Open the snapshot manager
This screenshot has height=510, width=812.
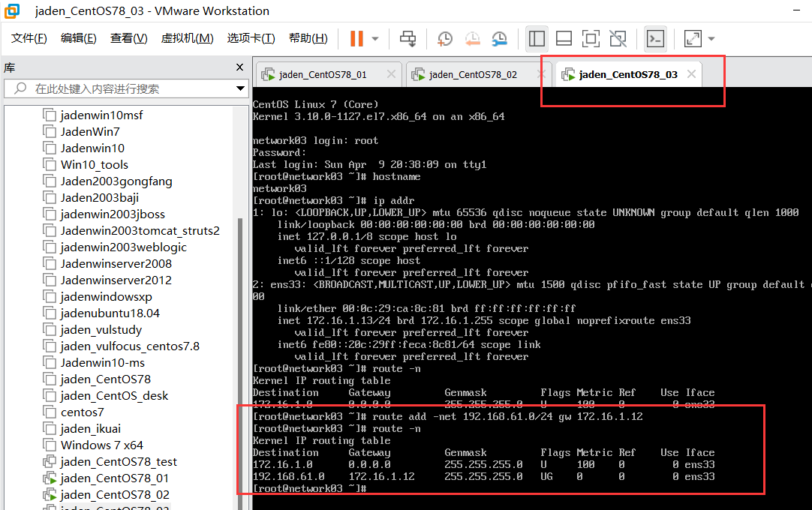[x=499, y=38]
